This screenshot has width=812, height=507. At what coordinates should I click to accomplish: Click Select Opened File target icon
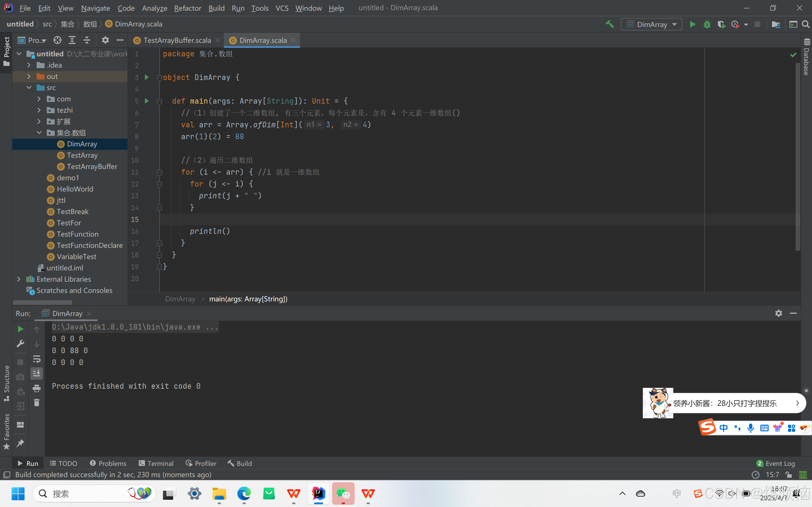coord(58,40)
